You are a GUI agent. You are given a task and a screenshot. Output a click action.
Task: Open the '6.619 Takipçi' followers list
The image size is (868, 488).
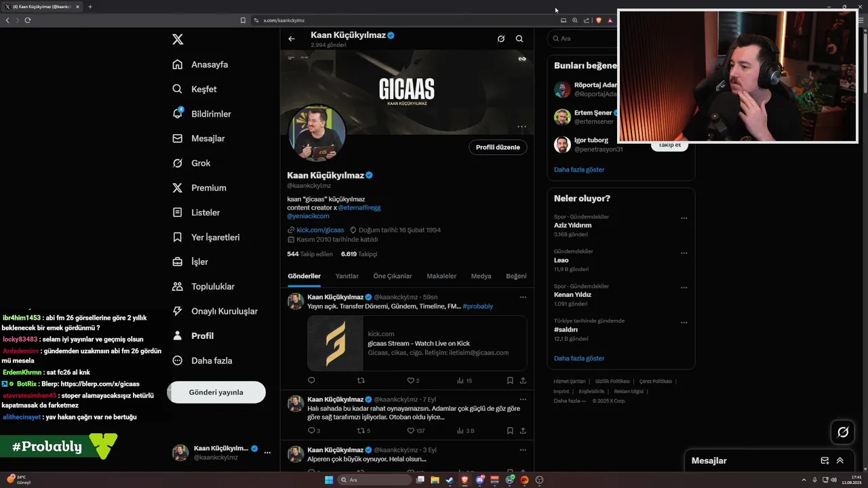359,254
